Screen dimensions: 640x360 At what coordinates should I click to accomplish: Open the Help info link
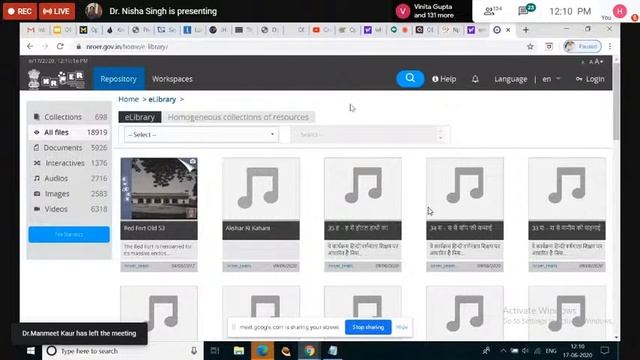pyautogui.click(x=444, y=79)
